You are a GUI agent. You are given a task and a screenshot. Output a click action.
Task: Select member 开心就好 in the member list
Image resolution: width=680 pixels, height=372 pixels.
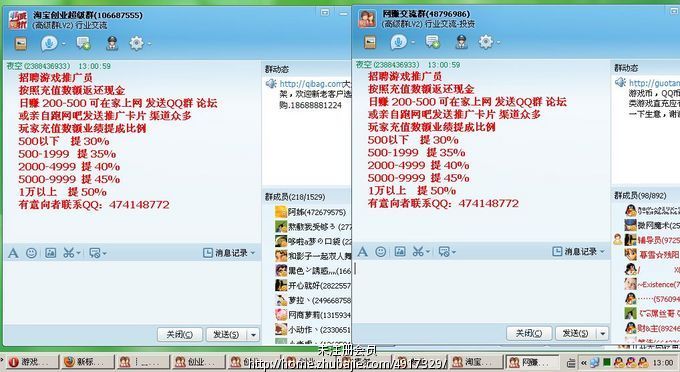(x=313, y=285)
